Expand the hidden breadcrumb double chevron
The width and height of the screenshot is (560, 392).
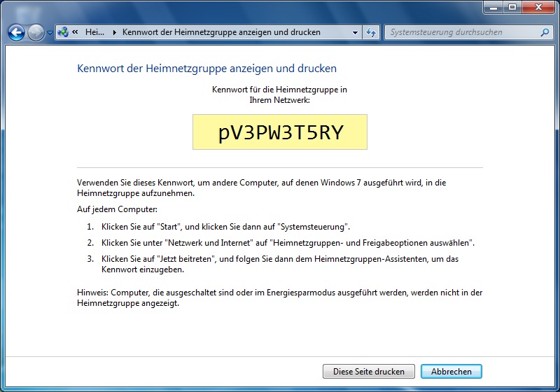tap(74, 32)
